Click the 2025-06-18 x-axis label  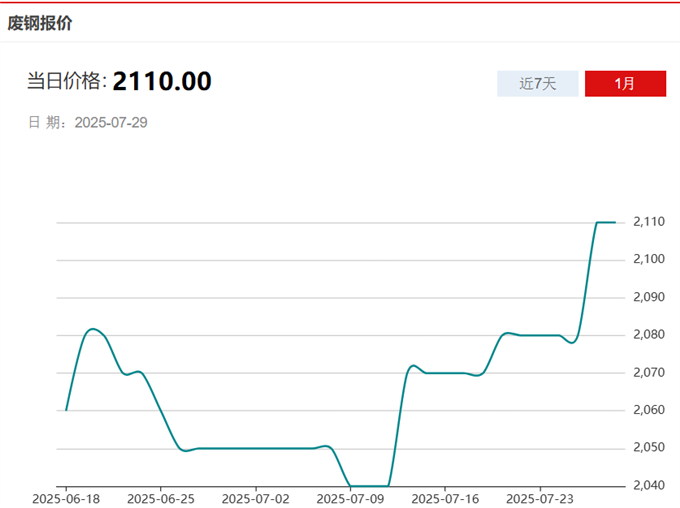pyautogui.click(x=66, y=497)
